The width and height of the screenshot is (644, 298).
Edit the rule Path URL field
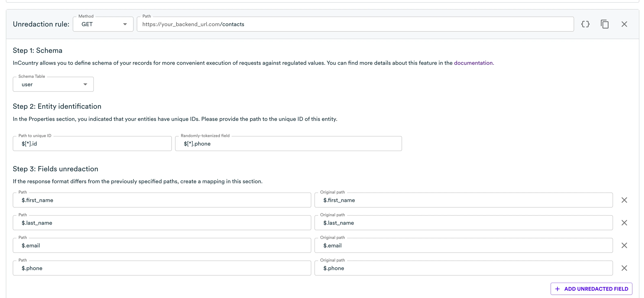coord(355,24)
